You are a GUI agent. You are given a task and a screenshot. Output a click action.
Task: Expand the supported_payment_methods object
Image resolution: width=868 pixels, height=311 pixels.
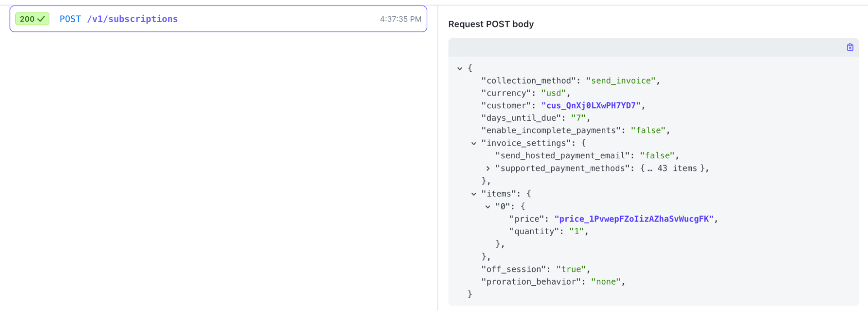(x=488, y=169)
